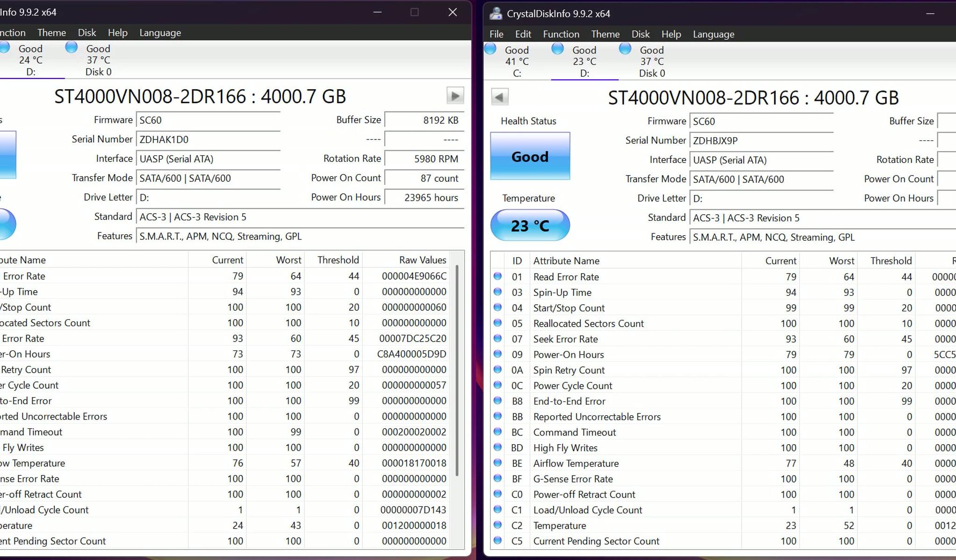This screenshot has width=956, height=560.
Task: Minimize the left CrystalDiskInfo window
Action: point(378,12)
